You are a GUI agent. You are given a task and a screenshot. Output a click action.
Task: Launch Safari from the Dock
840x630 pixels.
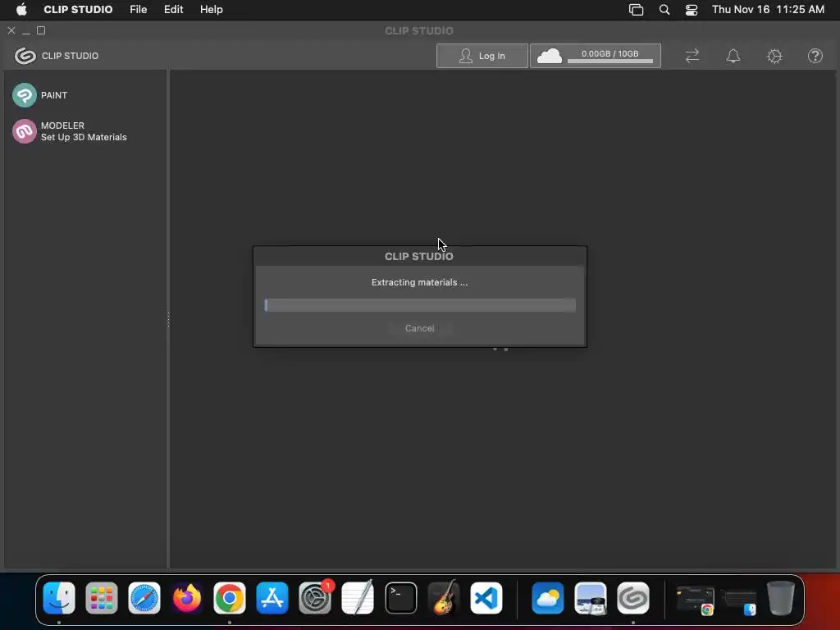tap(144, 598)
